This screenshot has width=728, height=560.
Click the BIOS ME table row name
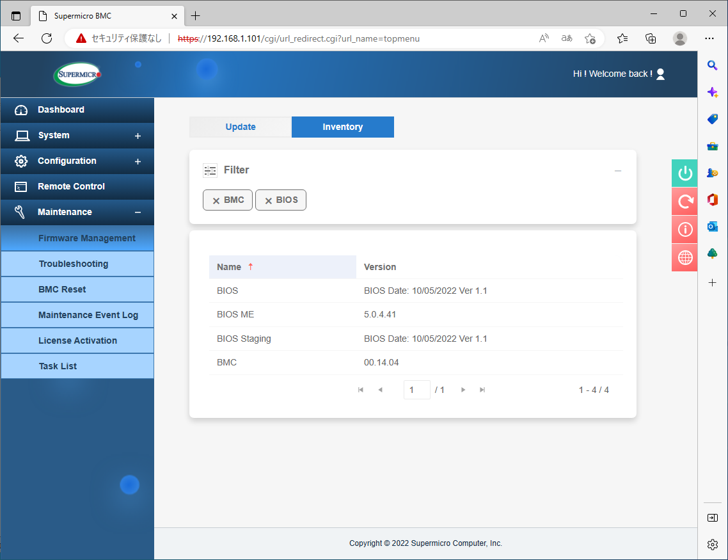(235, 314)
